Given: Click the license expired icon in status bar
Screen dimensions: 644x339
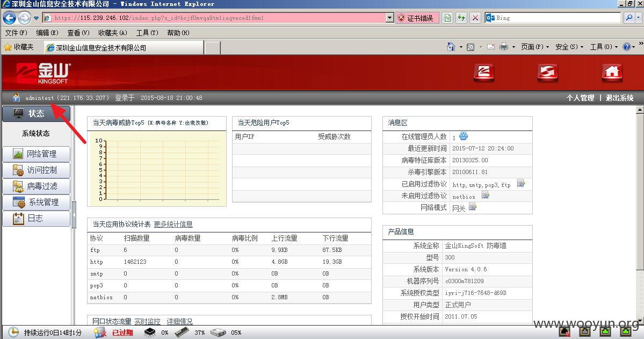Looking at the screenshot, I should click(x=100, y=333).
